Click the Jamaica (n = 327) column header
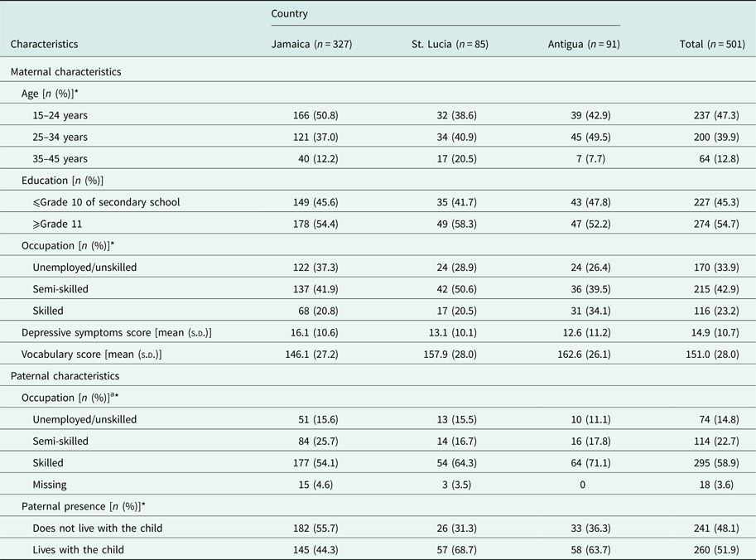Image resolution: width=756 pixels, height=560 pixels. 312,45
